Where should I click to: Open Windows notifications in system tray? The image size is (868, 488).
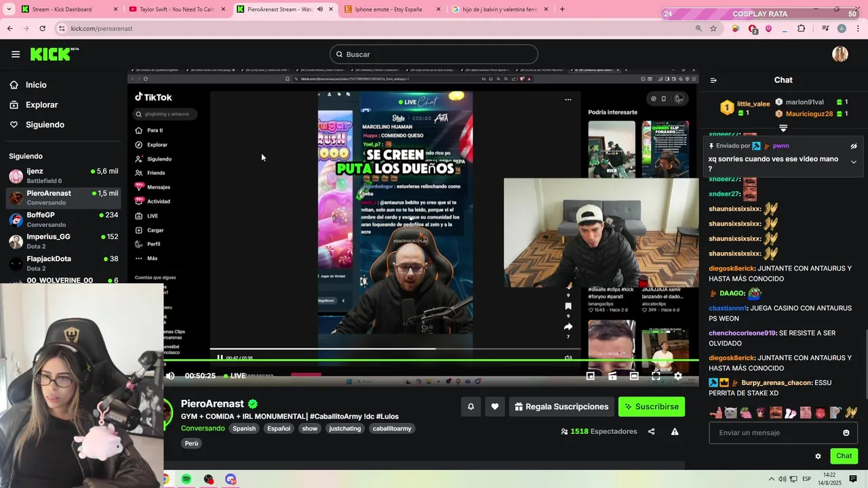coord(853,479)
